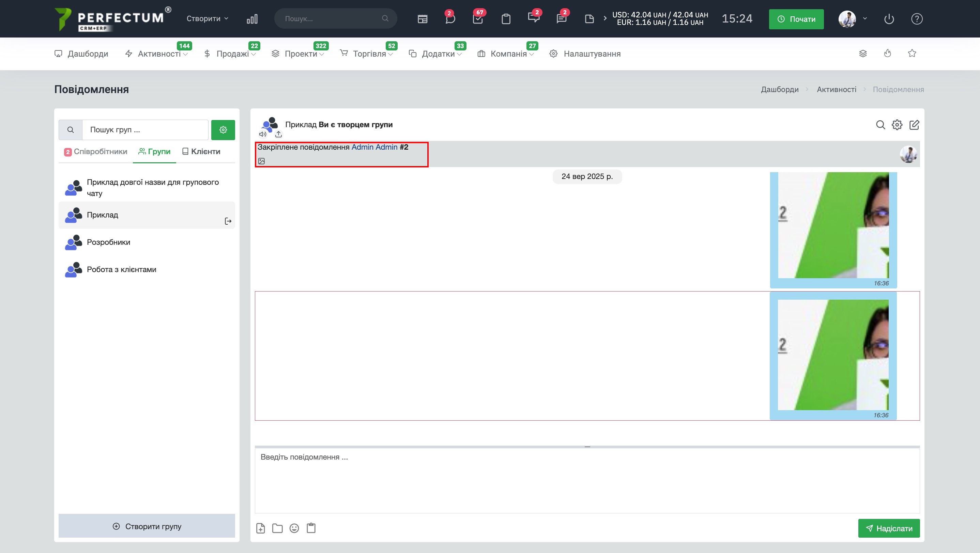Open tasks icon with 67 badge
This screenshot has height=553, width=980.
pyautogui.click(x=478, y=19)
